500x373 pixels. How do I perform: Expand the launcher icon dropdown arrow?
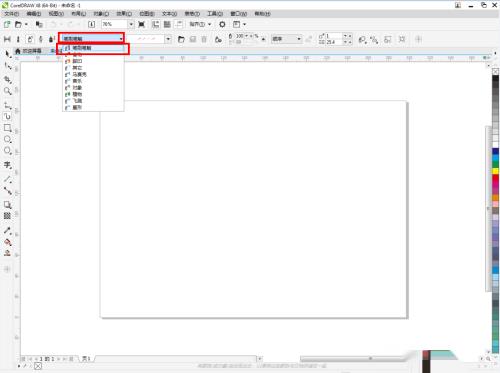click(x=244, y=24)
